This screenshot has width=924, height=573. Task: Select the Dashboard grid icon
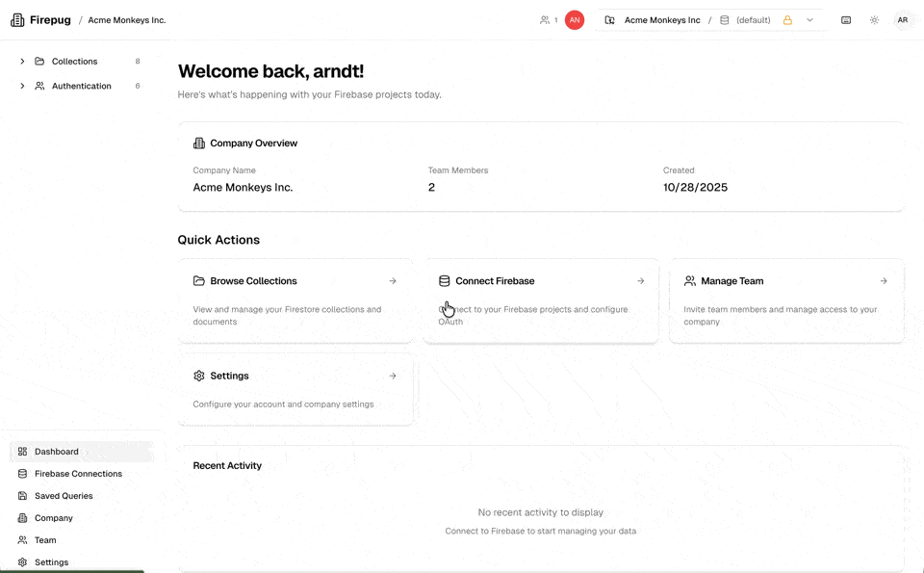(20, 451)
